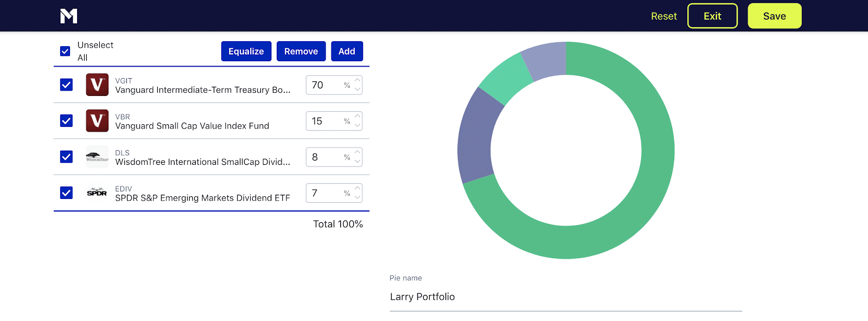Decrease VGIT percentage with down arrow
This screenshot has width=868, height=321.
click(358, 89)
